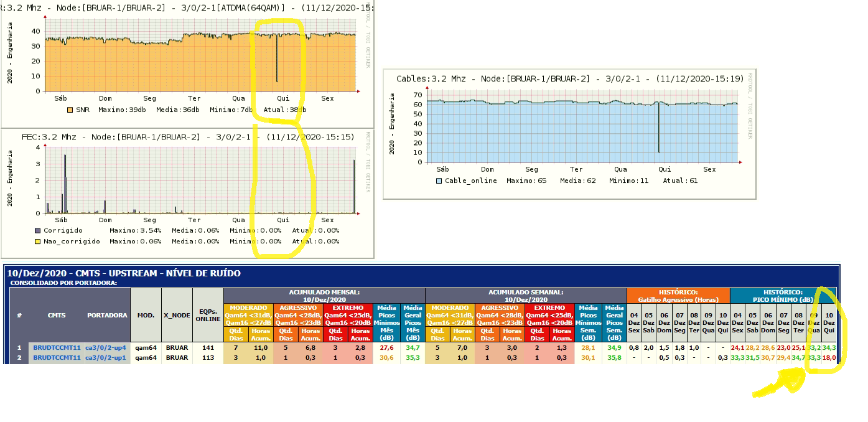The image size is (868, 422).
Task: Click the 'HISTÓRICO: PICO MÍNIMO (dB)' header
Action: point(783,296)
